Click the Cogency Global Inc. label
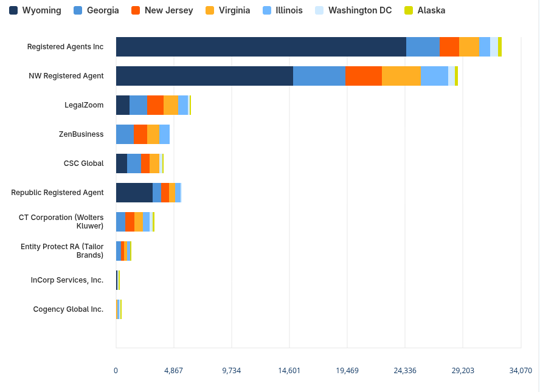This screenshot has width=540, height=392. click(68, 309)
